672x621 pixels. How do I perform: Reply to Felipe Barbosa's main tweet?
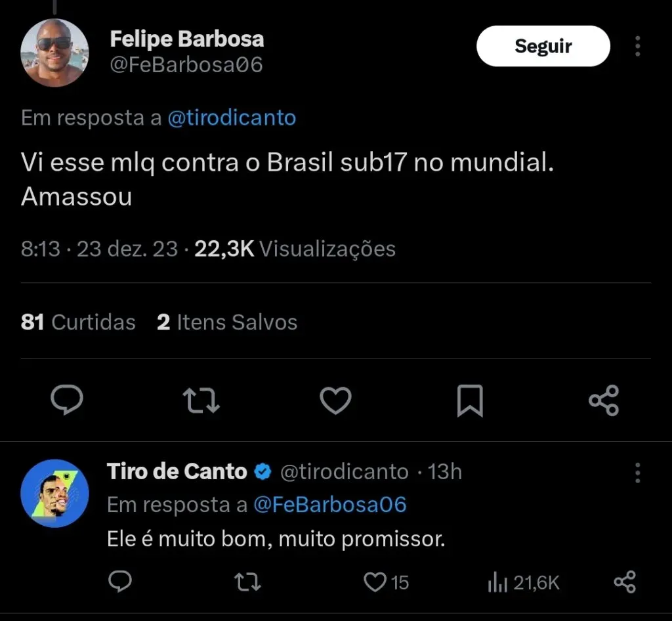(x=66, y=400)
